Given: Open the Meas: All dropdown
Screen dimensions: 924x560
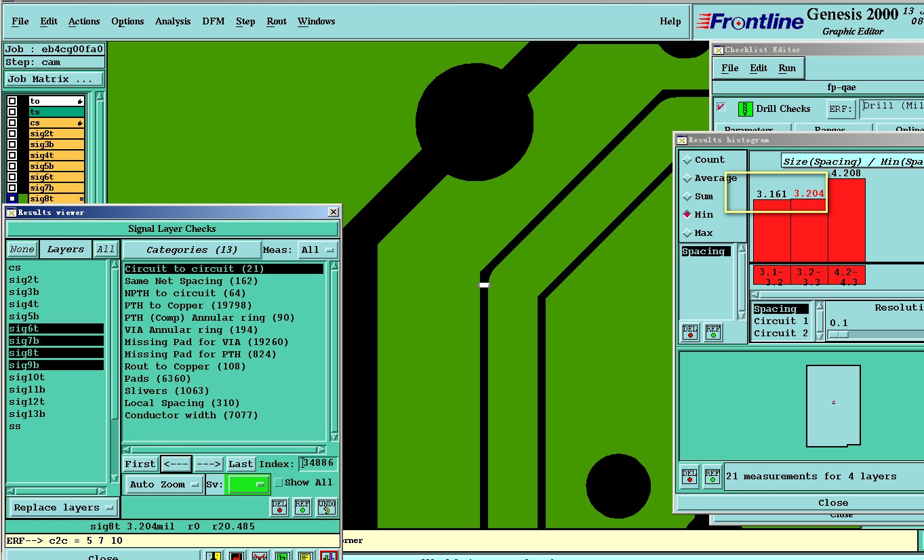Looking at the screenshot, I should tap(318, 250).
